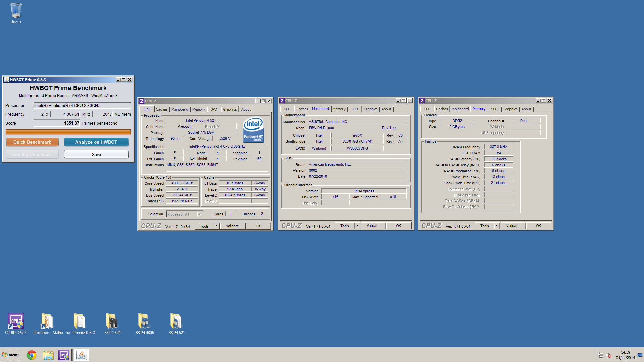Click the frequency field showing 4,067.51
This screenshot has width=644, height=362.
point(65,114)
